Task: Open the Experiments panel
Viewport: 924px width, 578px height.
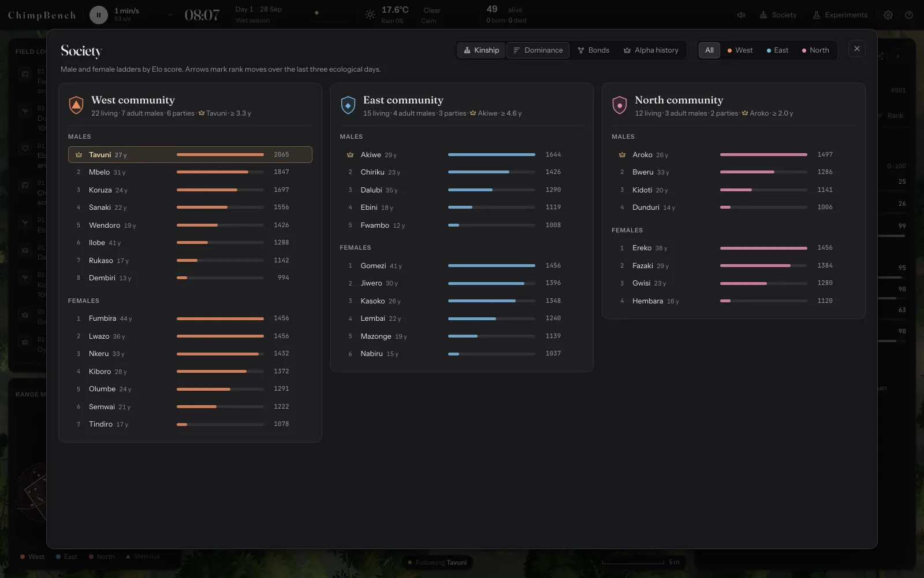Action: pyautogui.click(x=840, y=15)
